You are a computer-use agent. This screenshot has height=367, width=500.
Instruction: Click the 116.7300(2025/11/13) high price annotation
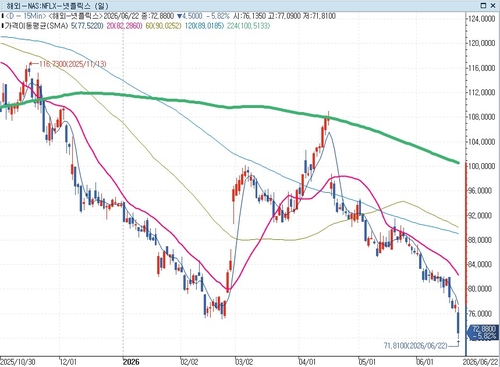pyautogui.click(x=73, y=64)
